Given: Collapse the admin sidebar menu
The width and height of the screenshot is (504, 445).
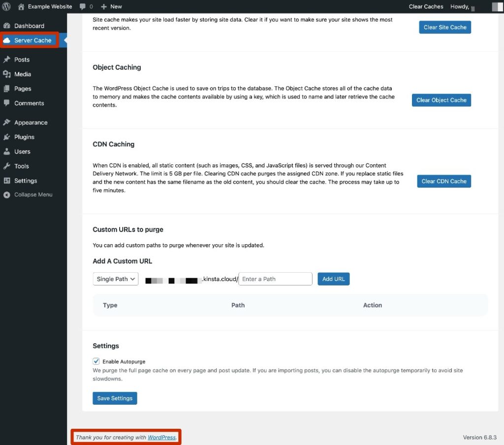Looking at the screenshot, I should click(7, 194).
